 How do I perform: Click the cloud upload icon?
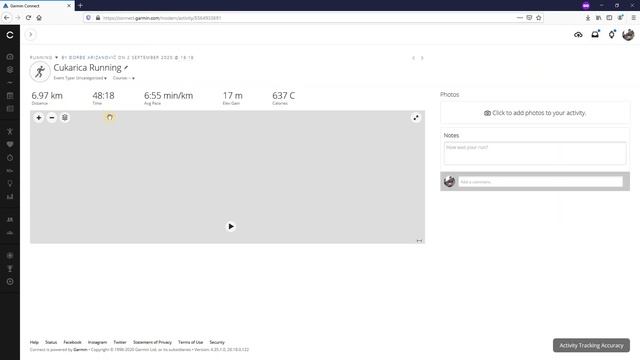[x=578, y=35]
